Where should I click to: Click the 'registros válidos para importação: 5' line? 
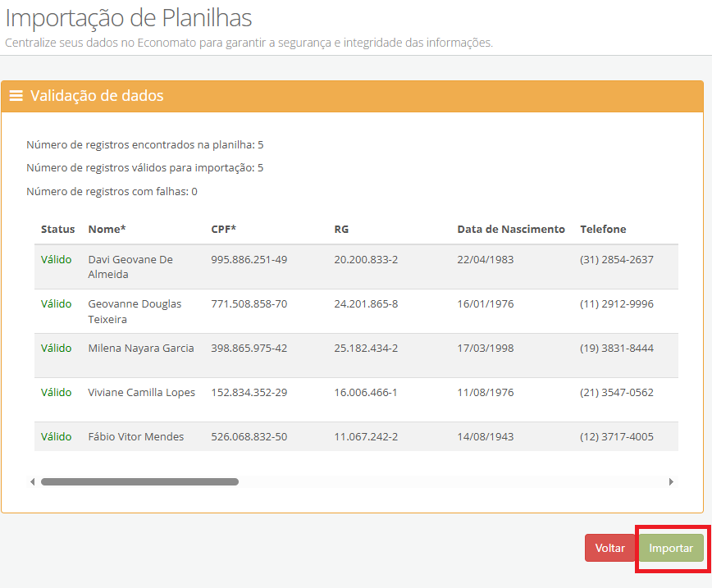tap(145, 168)
